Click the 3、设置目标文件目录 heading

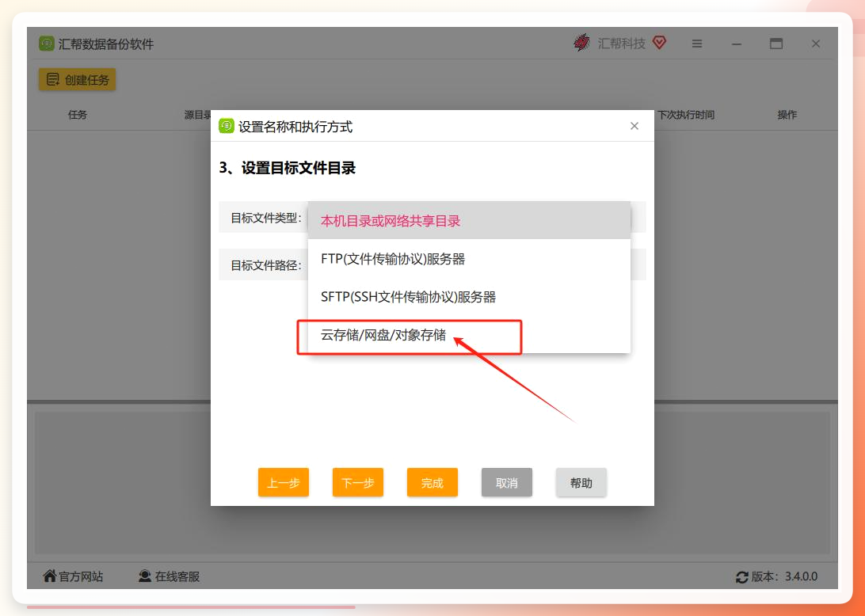pyautogui.click(x=288, y=168)
